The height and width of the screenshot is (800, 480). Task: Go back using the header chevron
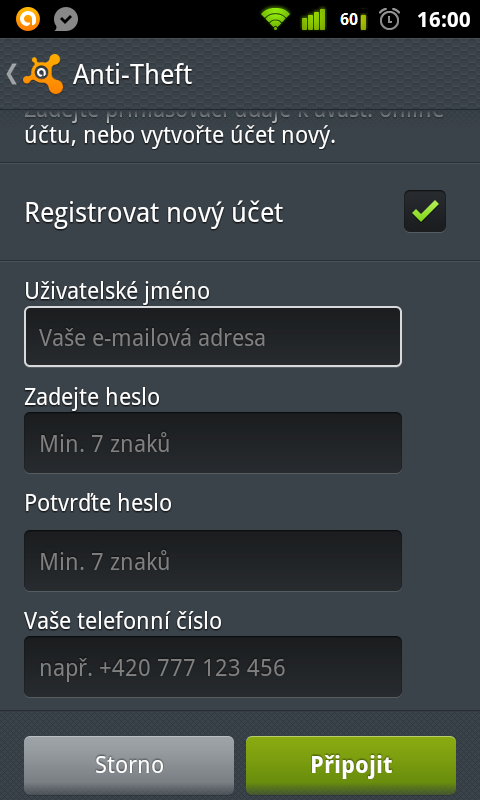[x=11, y=74]
